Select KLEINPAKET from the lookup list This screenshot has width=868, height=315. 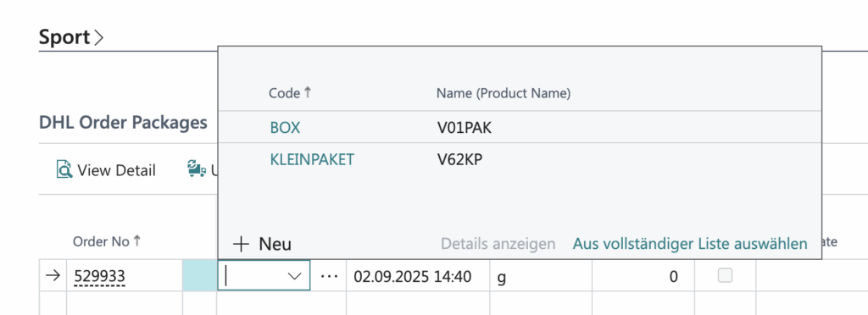pyautogui.click(x=312, y=159)
